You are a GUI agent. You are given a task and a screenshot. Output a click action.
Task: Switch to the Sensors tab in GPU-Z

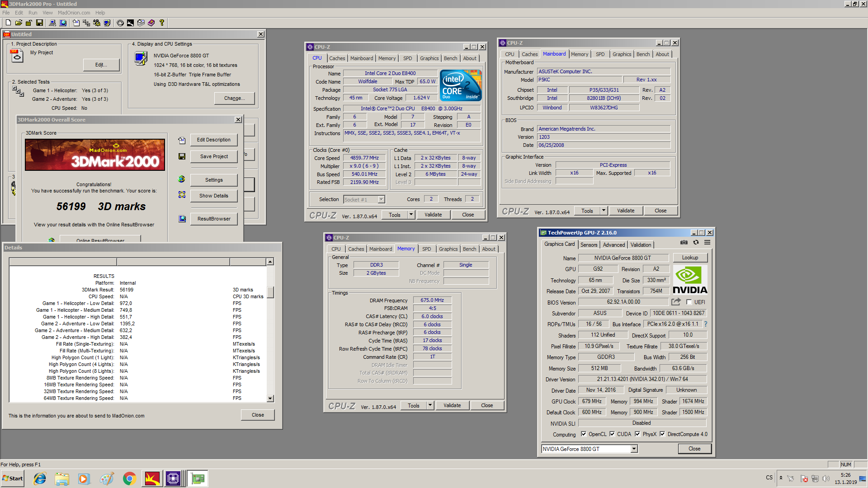click(589, 245)
